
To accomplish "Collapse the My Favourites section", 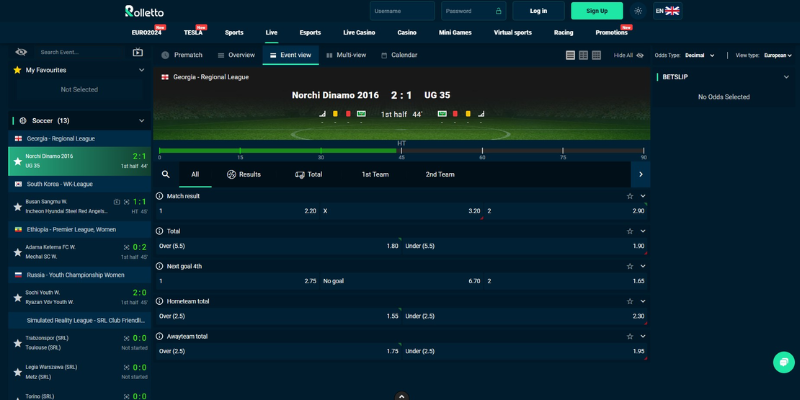I will [141, 70].
